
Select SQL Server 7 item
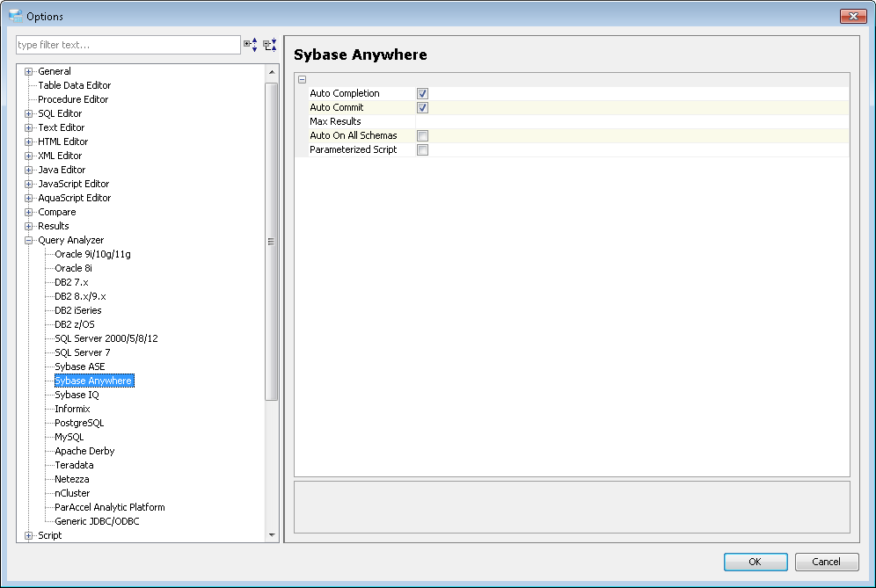point(83,352)
